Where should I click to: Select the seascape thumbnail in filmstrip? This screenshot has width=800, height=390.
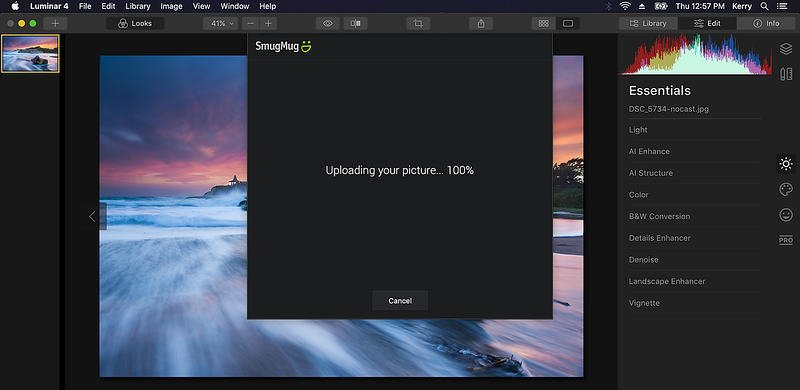click(30, 54)
